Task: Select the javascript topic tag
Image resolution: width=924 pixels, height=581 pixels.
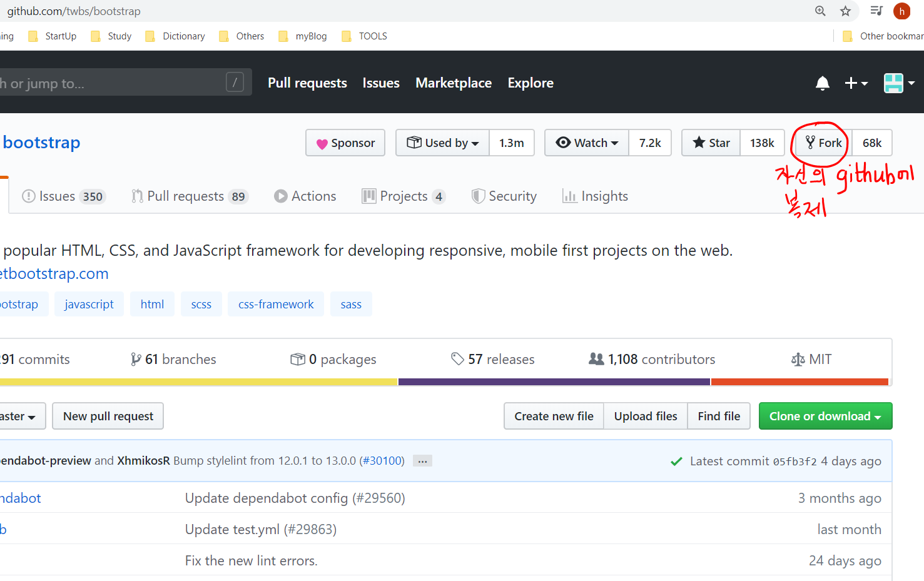Action: tap(89, 304)
